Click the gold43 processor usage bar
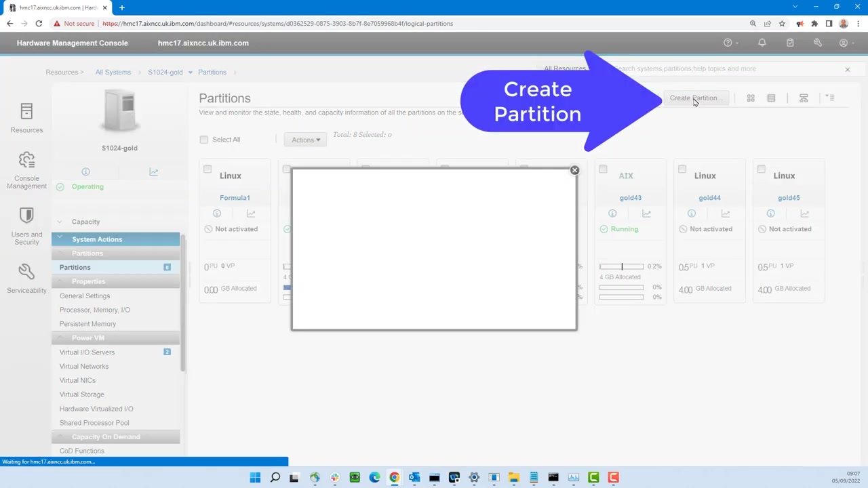The width and height of the screenshot is (868, 488). pyautogui.click(x=621, y=267)
